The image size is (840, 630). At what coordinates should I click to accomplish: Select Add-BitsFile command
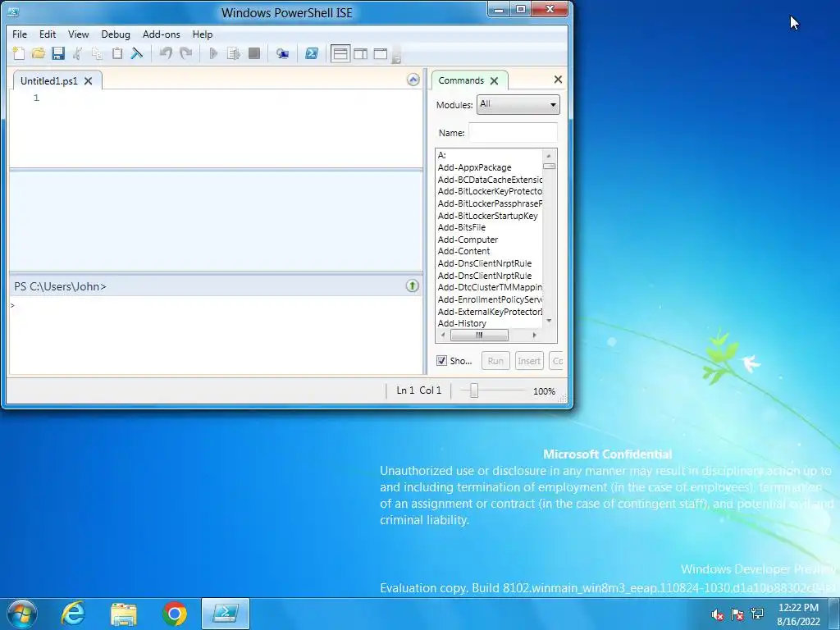click(x=461, y=228)
